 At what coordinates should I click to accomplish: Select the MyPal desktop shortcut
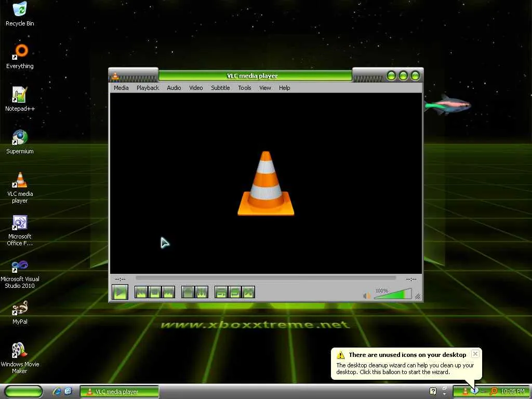[20, 312]
